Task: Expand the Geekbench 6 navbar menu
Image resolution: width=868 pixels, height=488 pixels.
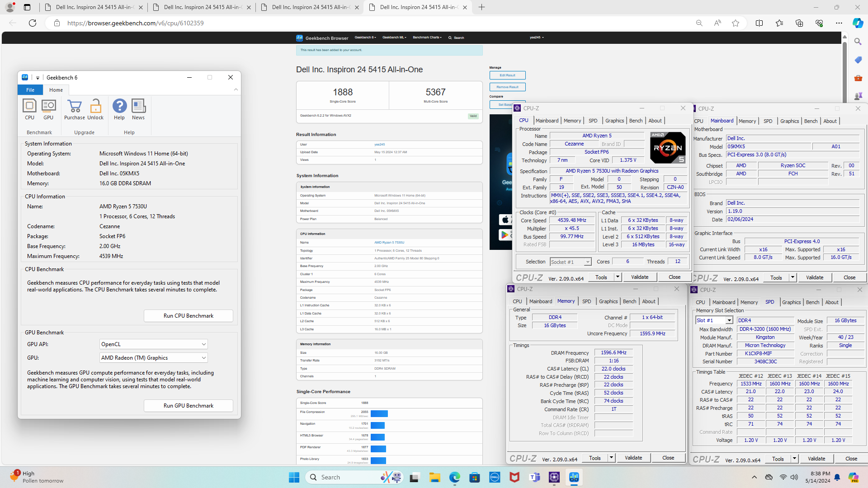Action: 365,38
